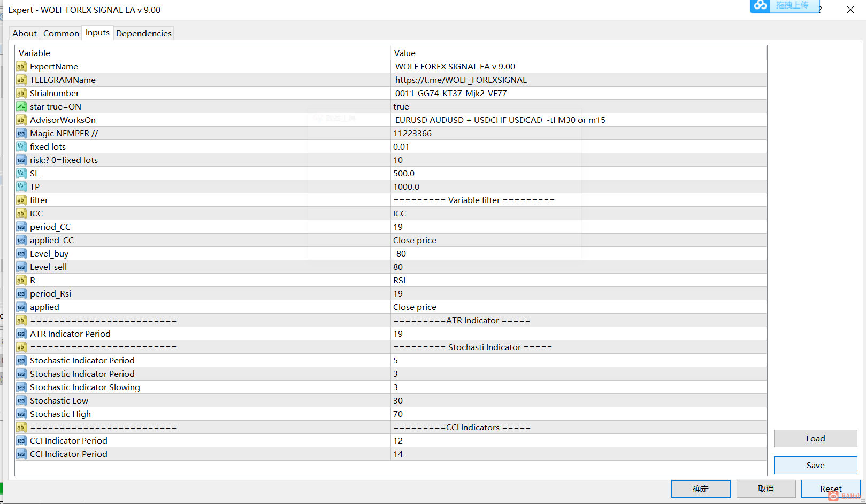Click the icon beside Stochastic Low
This screenshot has width=866, height=504.
click(21, 400)
